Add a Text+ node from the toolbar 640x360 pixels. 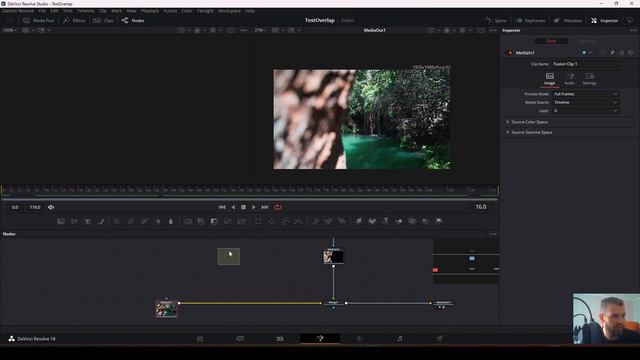click(x=87, y=221)
